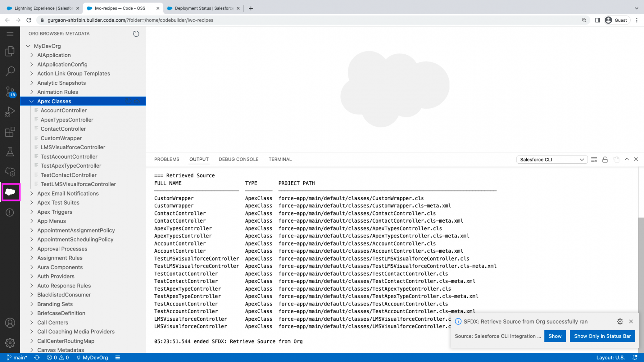Switch to the TERMINAL tab
Image resolution: width=644 pixels, height=362 pixels.
(280, 159)
